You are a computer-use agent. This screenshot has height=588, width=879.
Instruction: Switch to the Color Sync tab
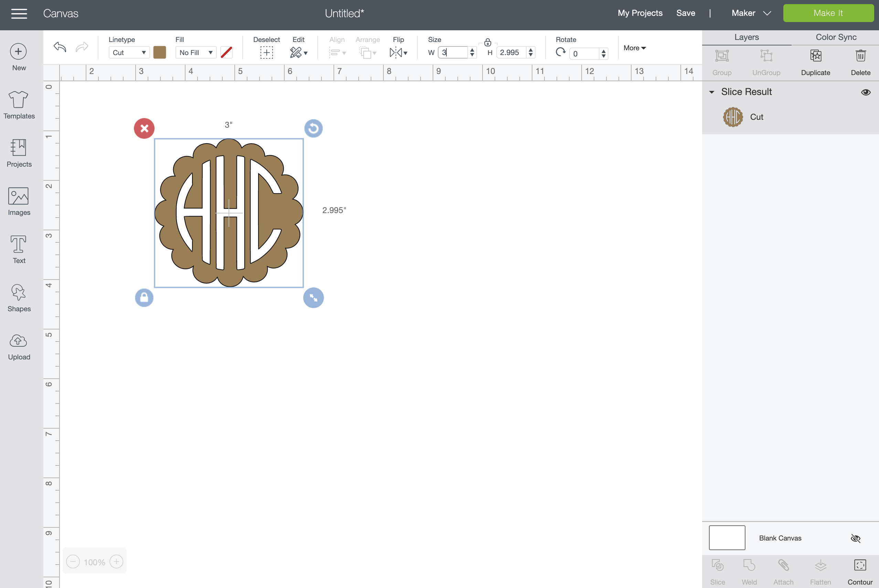[836, 37]
